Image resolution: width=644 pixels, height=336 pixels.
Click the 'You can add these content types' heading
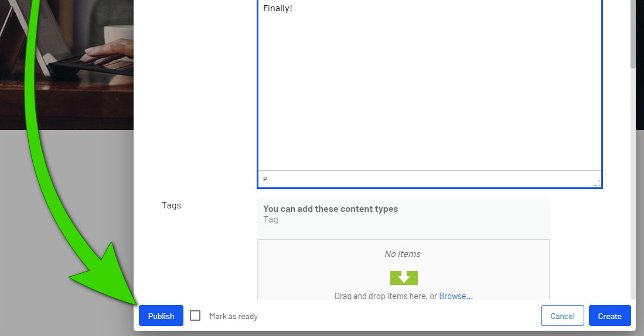tap(330, 209)
